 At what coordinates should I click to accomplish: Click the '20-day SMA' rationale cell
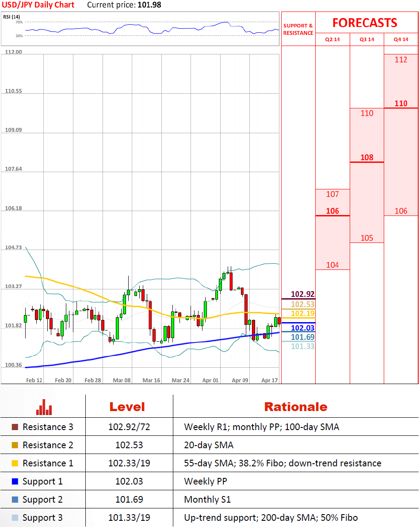pyautogui.click(x=209, y=445)
